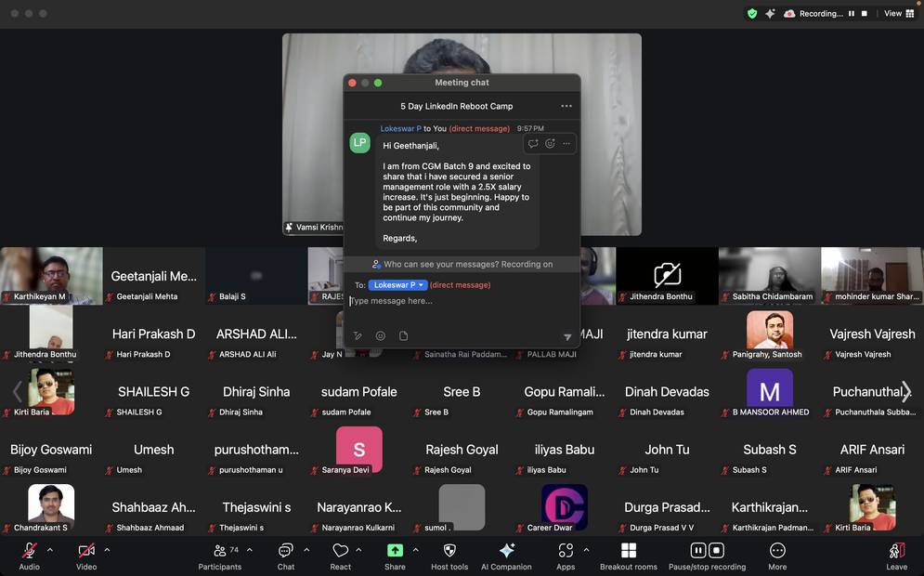Select Rajesh Goyal tile
Image resolution: width=924 pixels, height=576 pixels.
point(462,450)
